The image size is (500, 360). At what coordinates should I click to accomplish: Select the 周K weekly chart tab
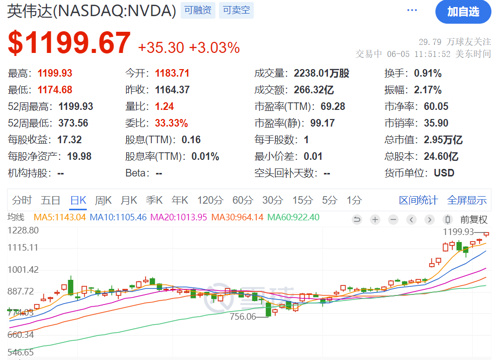[x=103, y=200]
